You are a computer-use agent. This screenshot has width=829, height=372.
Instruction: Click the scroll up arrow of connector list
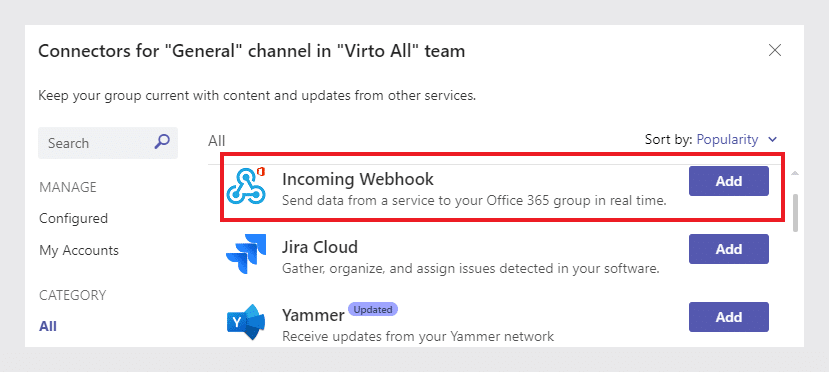pos(795,173)
